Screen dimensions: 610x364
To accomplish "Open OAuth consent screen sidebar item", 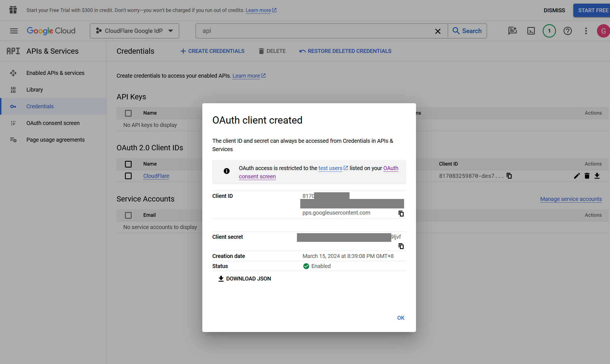I will tap(53, 123).
